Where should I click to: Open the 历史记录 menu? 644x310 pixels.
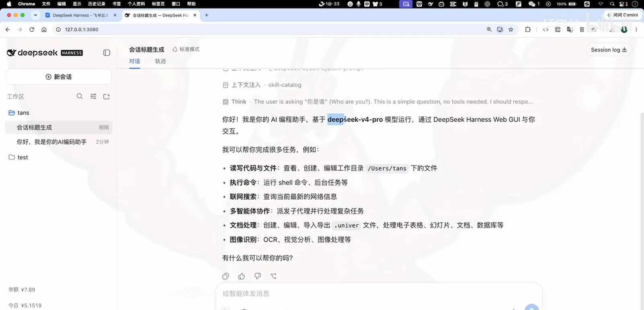(97, 4)
